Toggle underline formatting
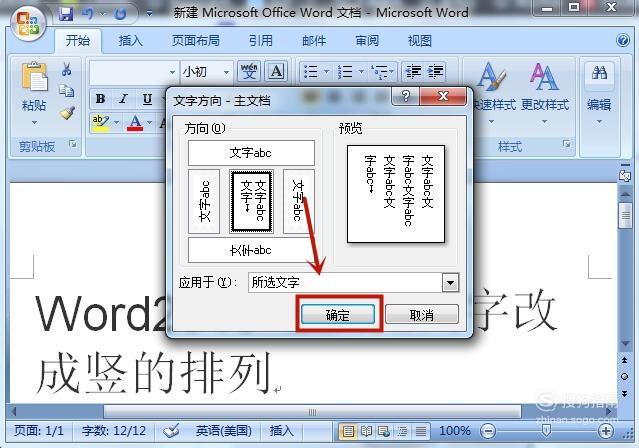Screen dimensions: 639x448 [x=147, y=99]
